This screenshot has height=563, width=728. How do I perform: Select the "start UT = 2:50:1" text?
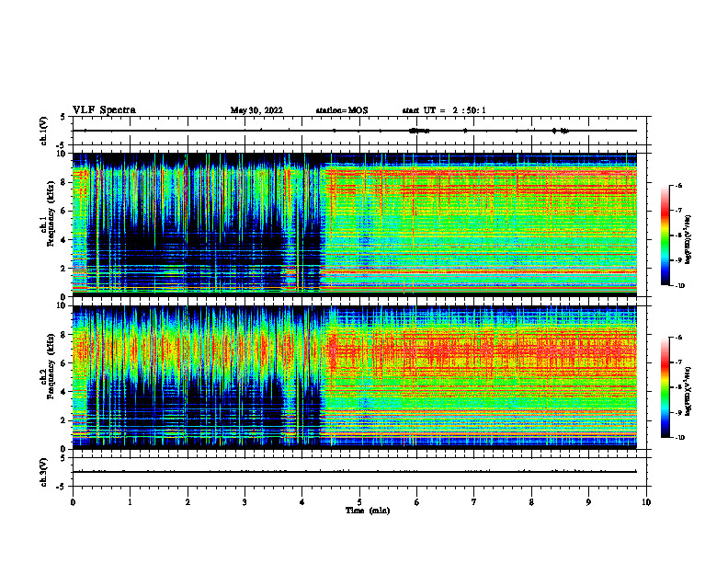444,110
